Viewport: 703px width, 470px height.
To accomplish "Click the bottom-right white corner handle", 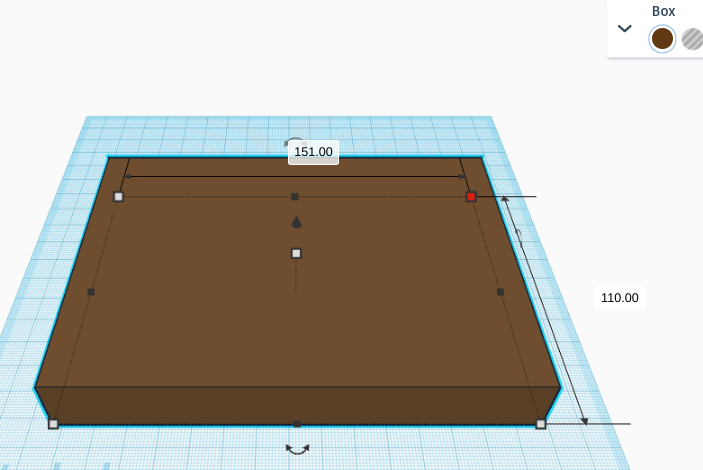I will (541, 424).
